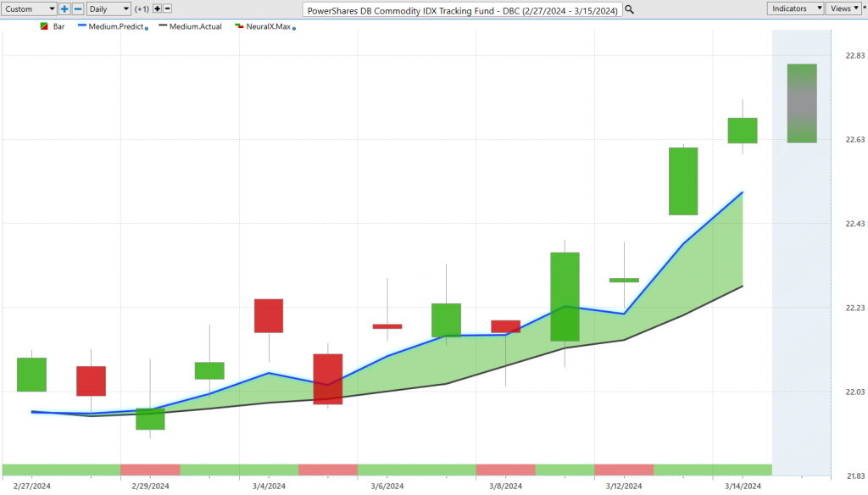Screen dimensions: 868x495
Task: Click the thin red candlestick above 3/6/2024
Action: [387, 326]
